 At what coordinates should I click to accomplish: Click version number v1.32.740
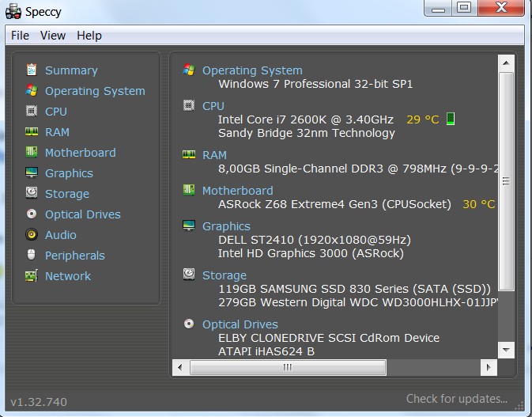(x=39, y=402)
